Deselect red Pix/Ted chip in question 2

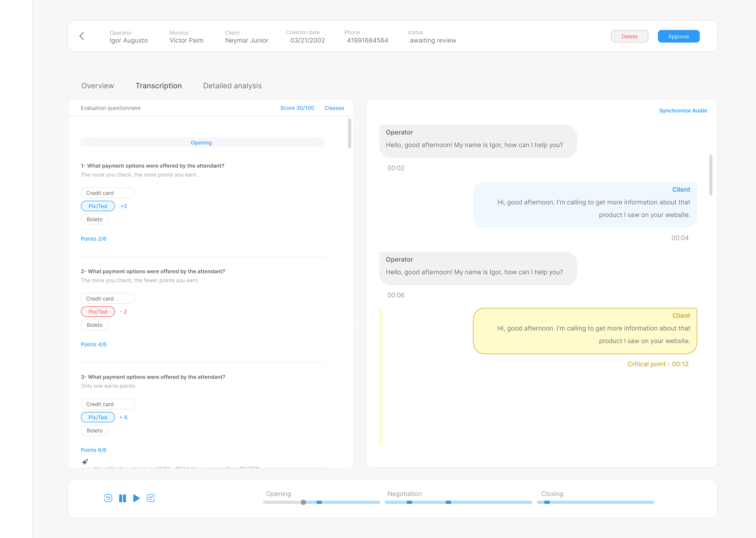98,312
